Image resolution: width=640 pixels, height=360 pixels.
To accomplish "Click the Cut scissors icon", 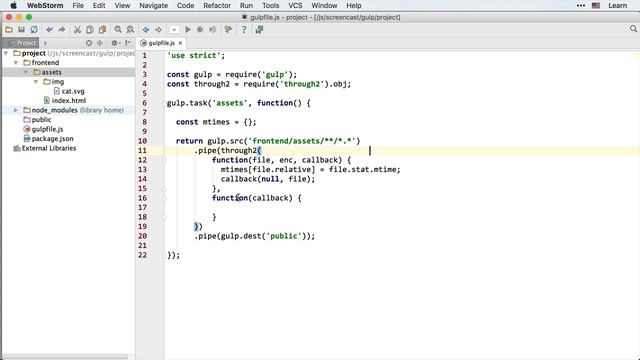I will pyautogui.click(x=77, y=30).
